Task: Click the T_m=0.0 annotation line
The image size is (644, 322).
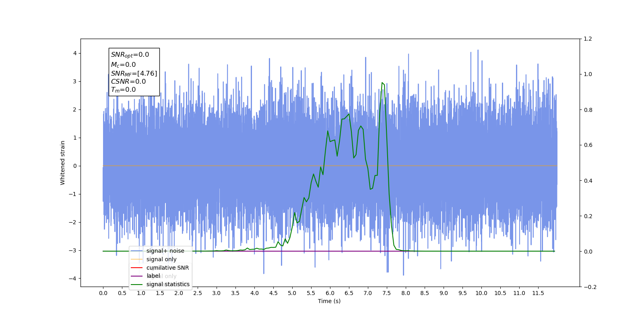Action: pos(123,90)
